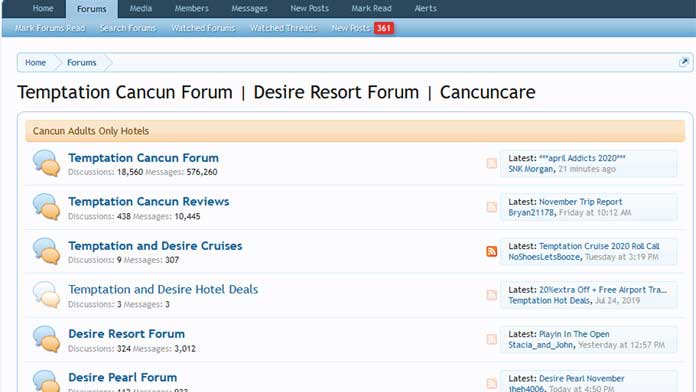Open user profile Stacia_and_John
The width and height of the screenshot is (696, 392).
(x=541, y=345)
